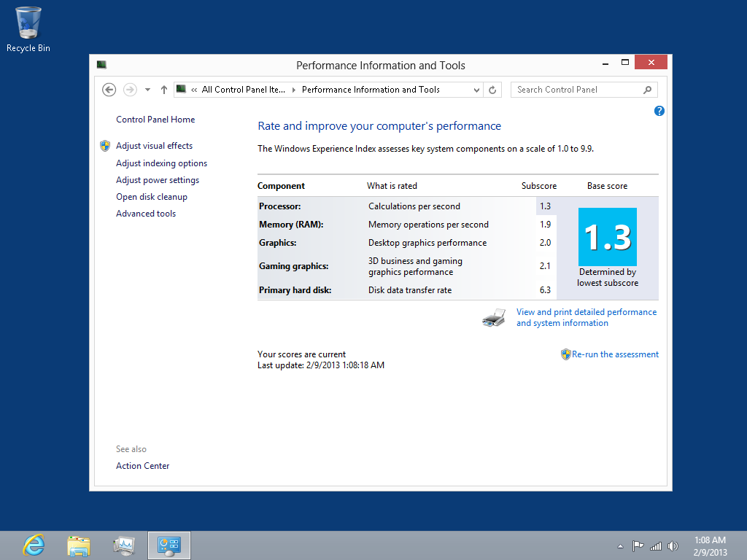Click 'Last update: 2/9/2013 1:08:18 AM'
This screenshot has width=747, height=560.
[321, 365]
